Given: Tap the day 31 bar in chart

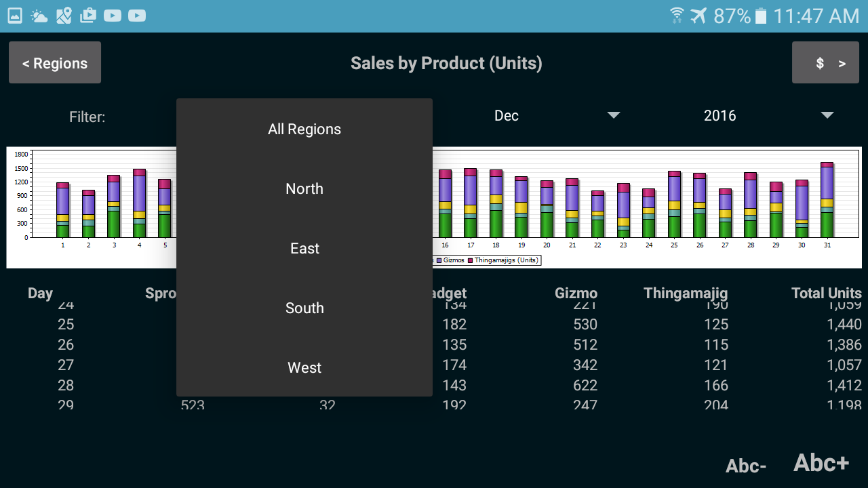Looking at the screenshot, I should pyautogui.click(x=827, y=200).
